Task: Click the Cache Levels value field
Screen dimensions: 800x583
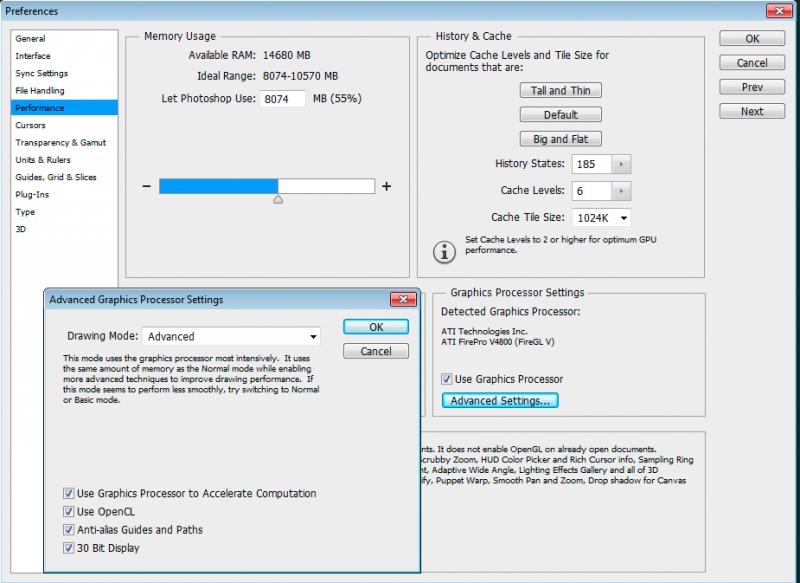Action: [592, 191]
